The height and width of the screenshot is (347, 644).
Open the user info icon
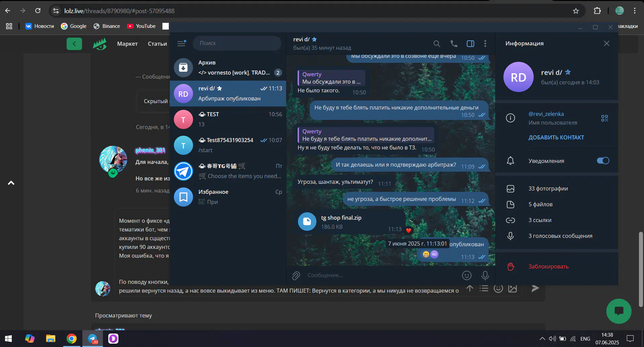click(x=510, y=118)
